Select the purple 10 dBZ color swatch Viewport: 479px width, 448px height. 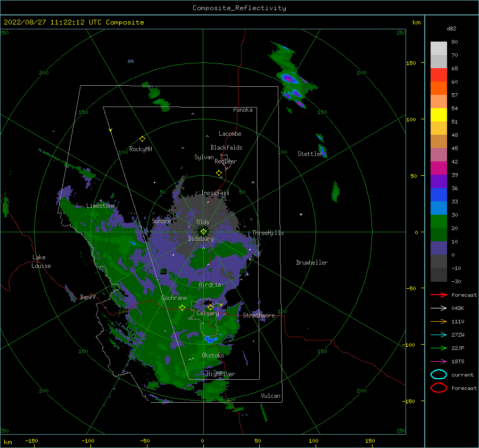pyautogui.click(x=439, y=248)
